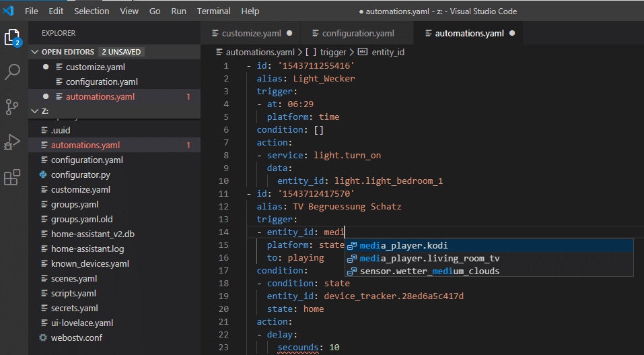Click the unsaved dot on customize.yaml tab

(x=289, y=33)
